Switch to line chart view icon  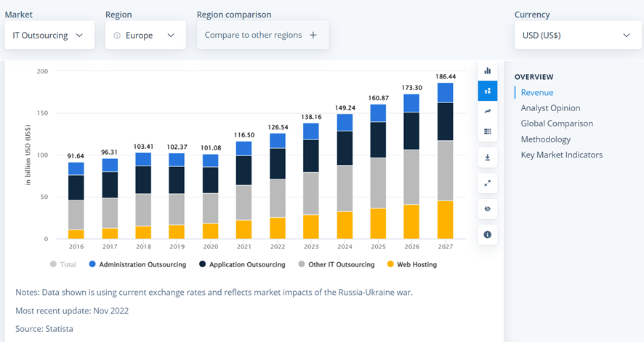coord(488,111)
